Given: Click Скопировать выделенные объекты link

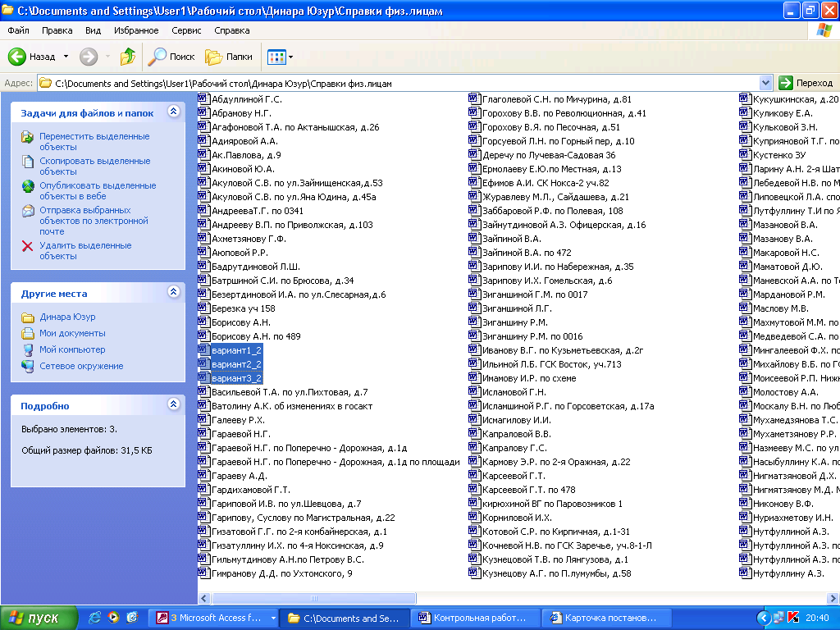Looking at the screenshot, I should click(x=95, y=166).
